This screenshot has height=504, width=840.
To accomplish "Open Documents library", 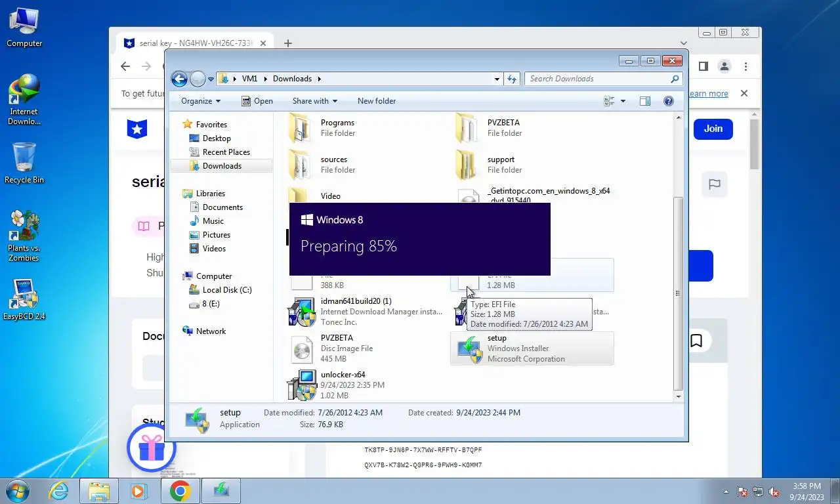I will click(x=216, y=207).
